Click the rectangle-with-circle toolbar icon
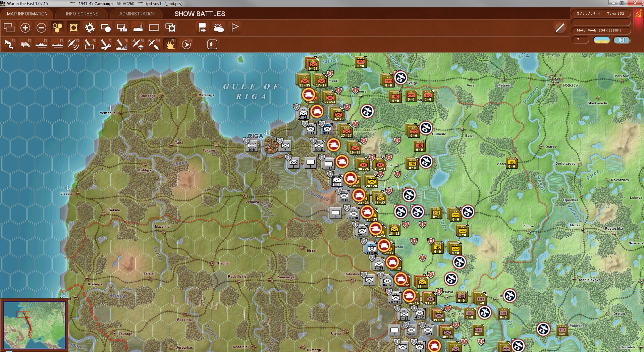 (106, 28)
